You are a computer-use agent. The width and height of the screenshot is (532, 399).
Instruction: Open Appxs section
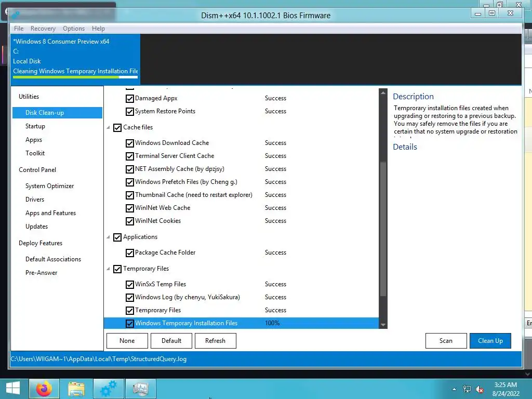34,140
